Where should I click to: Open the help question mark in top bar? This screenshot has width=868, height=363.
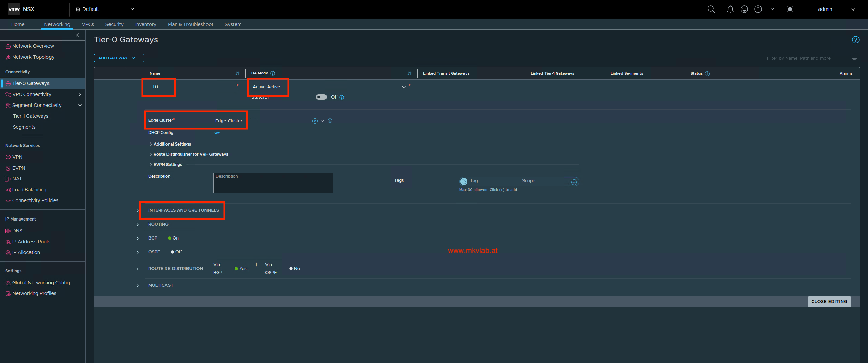pyautogui.click(x=758, y=9)
